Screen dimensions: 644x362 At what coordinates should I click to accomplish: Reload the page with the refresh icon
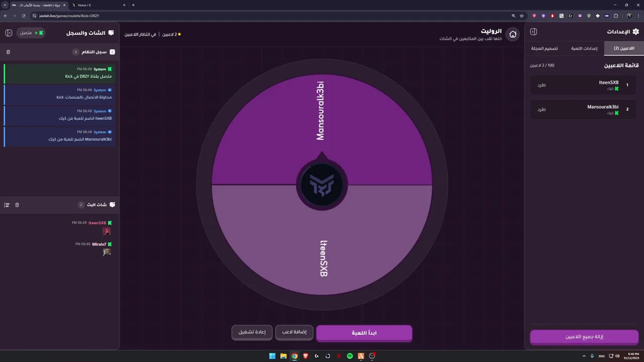(24, 16)
